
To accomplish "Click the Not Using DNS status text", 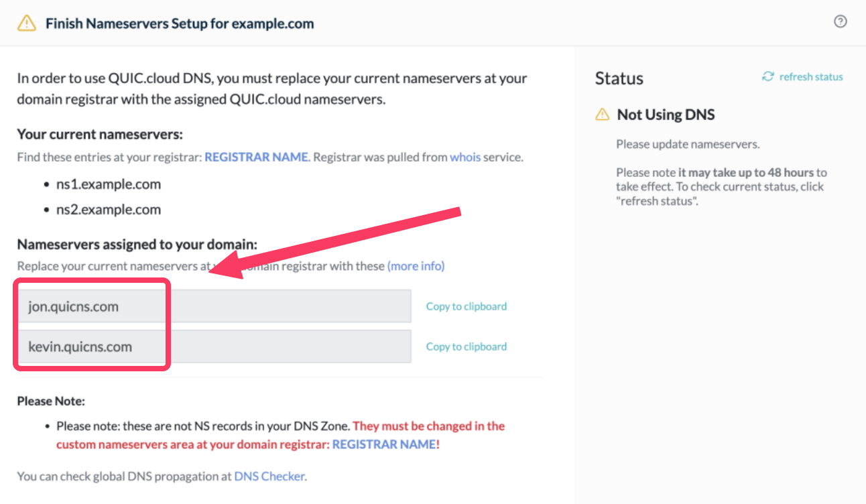I will 666,115.
